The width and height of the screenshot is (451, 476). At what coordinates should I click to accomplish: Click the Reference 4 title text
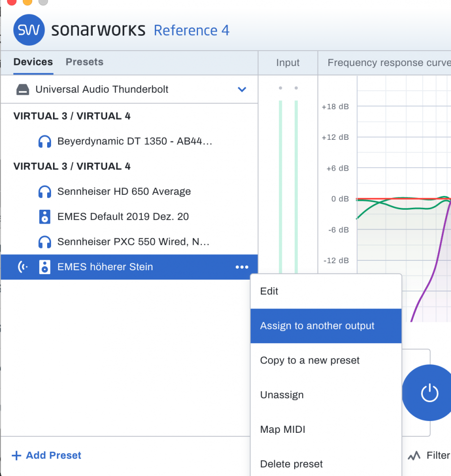pos(192,31)
